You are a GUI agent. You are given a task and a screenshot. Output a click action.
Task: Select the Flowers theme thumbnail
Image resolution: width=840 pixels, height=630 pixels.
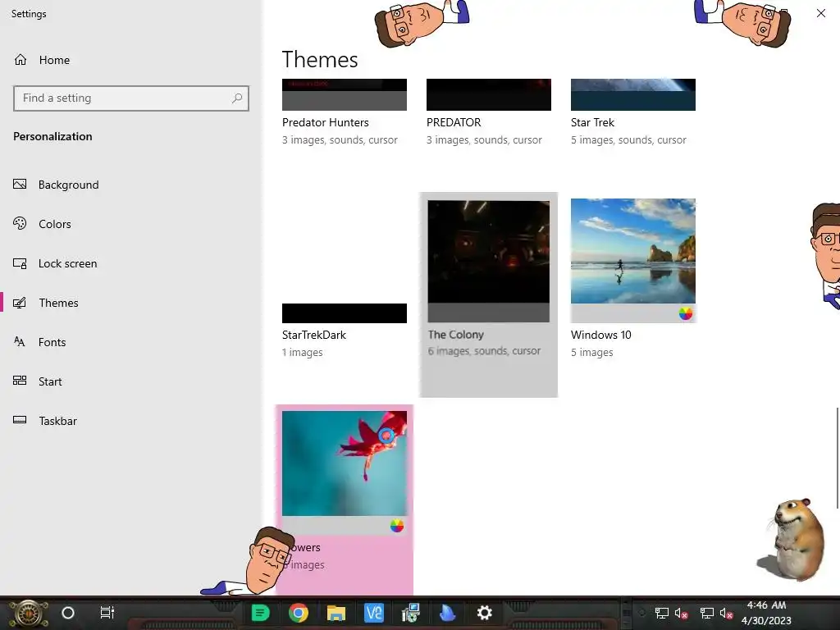pos(345,472)
